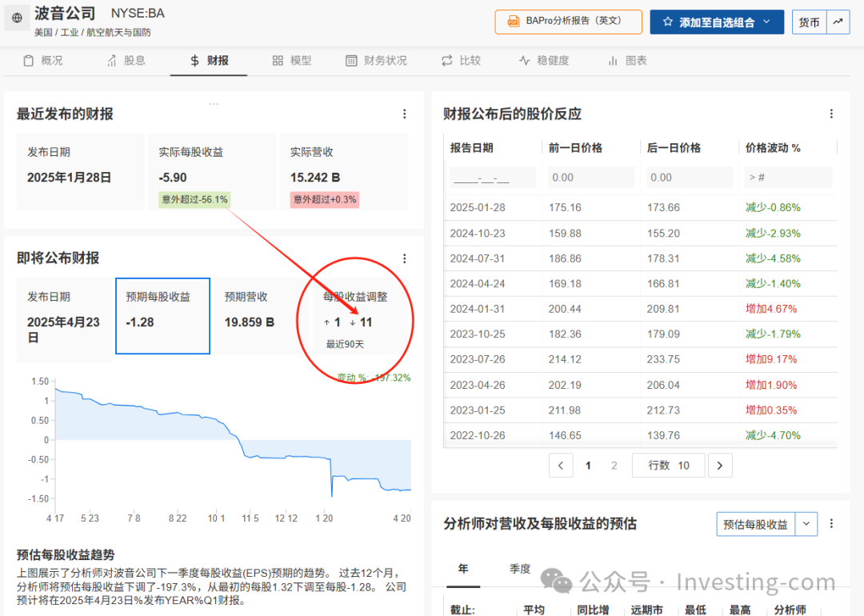This screenshot has height=616, width=864.
Task: Click the 意外超过+0.3% red badge
Action: [325, 199]
